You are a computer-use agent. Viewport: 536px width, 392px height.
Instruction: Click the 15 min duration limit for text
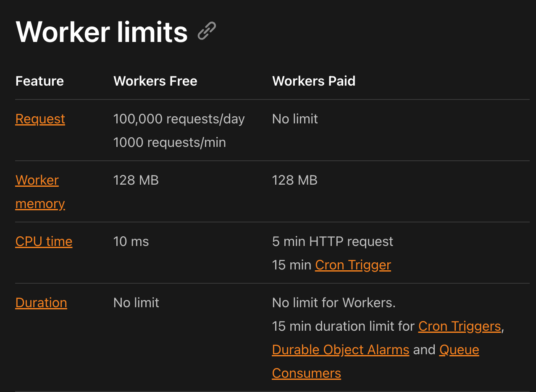(343, 326)
